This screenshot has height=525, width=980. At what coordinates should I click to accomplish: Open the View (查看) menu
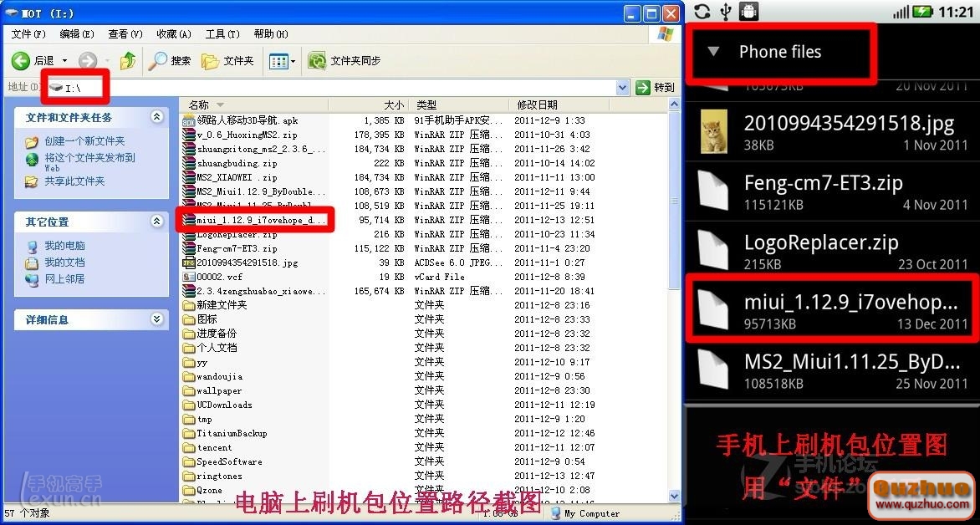(125, 33)
